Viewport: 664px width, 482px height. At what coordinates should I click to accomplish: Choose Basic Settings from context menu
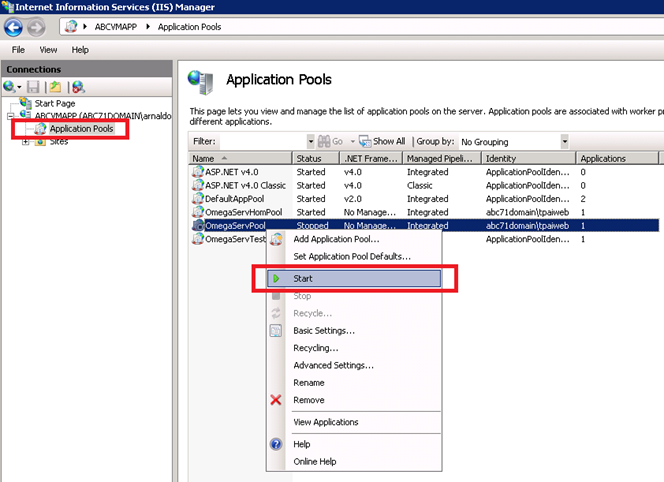tap(354, 330)
